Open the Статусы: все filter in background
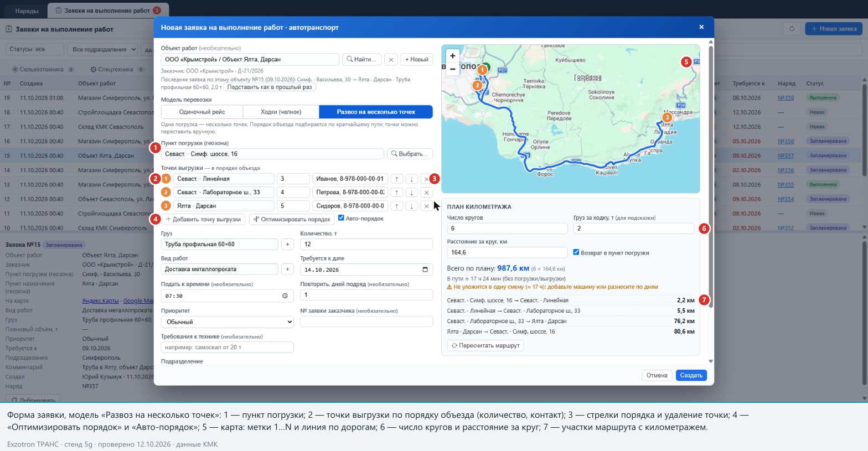 pos(34,49)
